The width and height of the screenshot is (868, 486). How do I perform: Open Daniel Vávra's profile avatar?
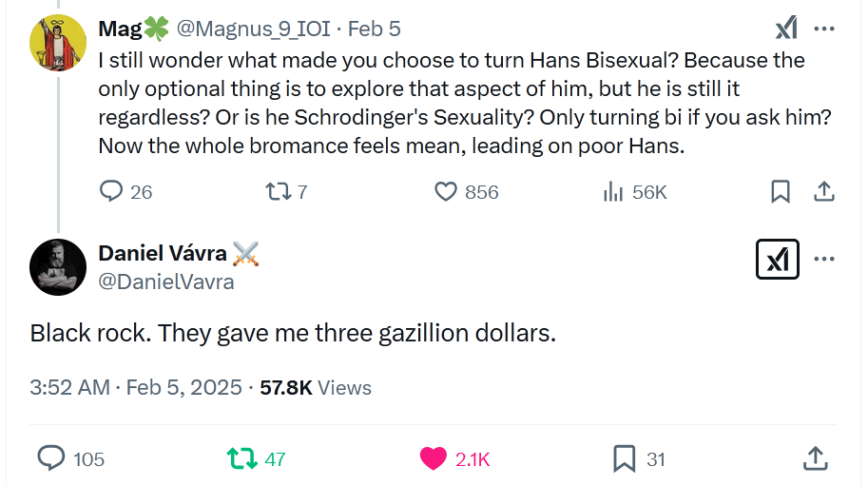click(x=59, y=266)
